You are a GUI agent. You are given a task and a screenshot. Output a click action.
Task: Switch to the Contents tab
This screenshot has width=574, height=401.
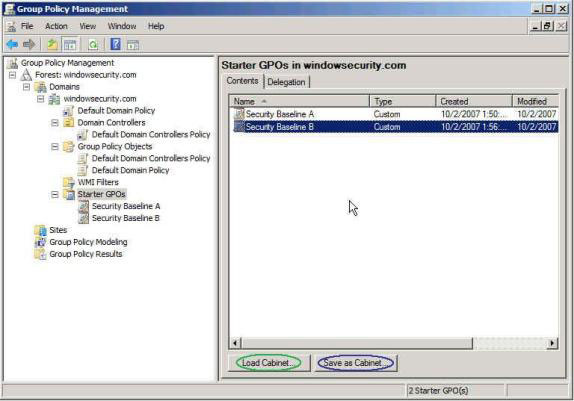click(242, 81)
